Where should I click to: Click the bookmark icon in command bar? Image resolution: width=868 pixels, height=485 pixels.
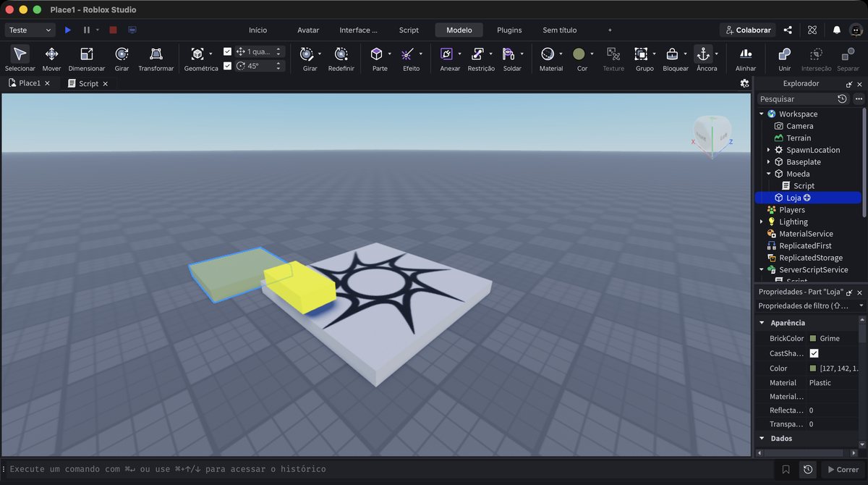786,469
